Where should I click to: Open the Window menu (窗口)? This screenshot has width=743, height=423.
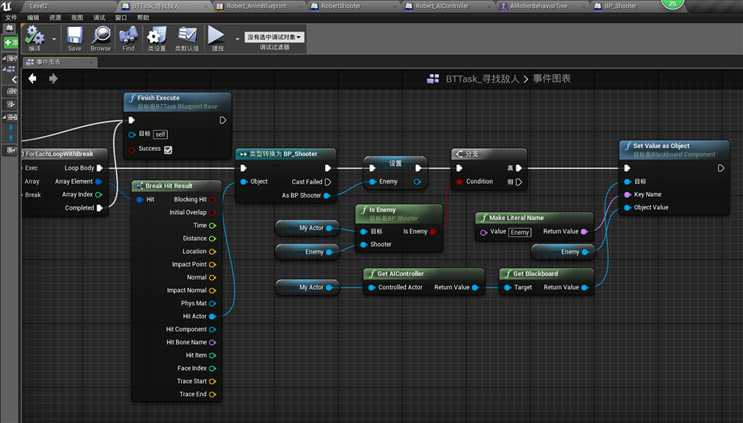(121, 18)
